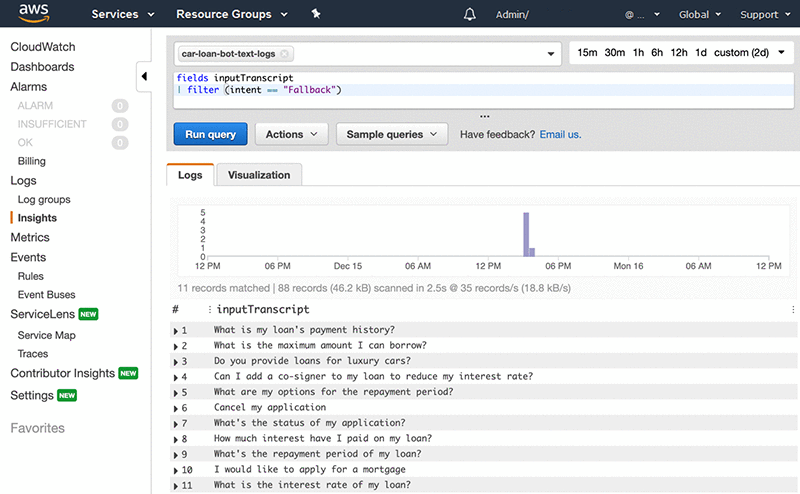
Task: Open the log group selector dropdown
Action: (552, 54)
